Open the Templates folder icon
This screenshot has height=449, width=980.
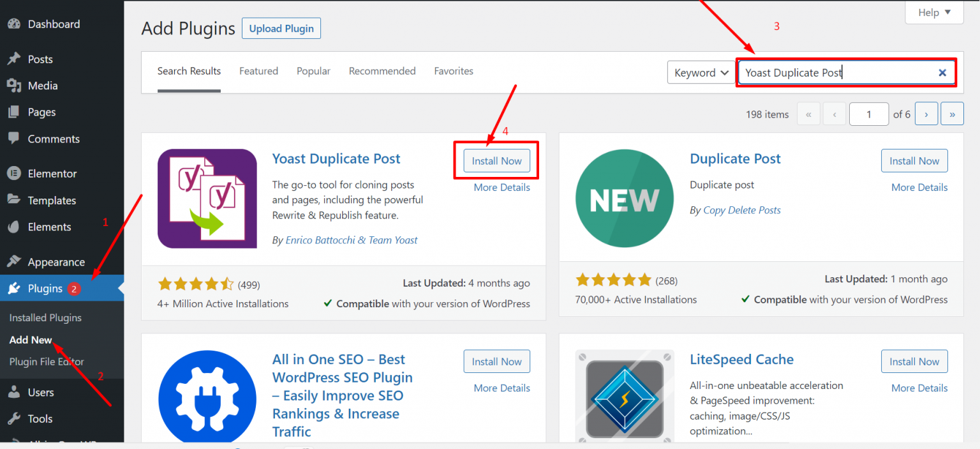click(x=14, y=200)
